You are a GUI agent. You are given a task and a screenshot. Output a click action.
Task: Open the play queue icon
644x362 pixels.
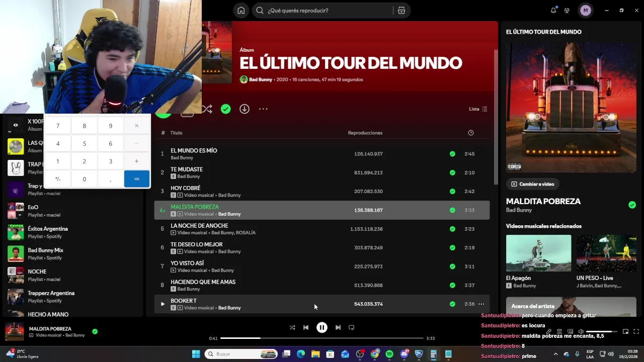pos(559,331)
